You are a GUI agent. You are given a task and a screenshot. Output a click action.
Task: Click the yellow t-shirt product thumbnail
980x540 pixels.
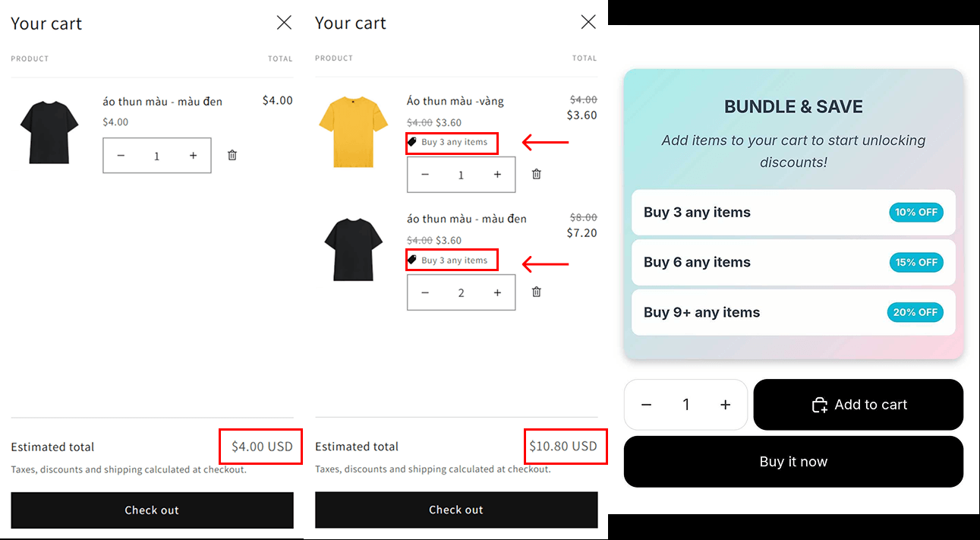353,131
